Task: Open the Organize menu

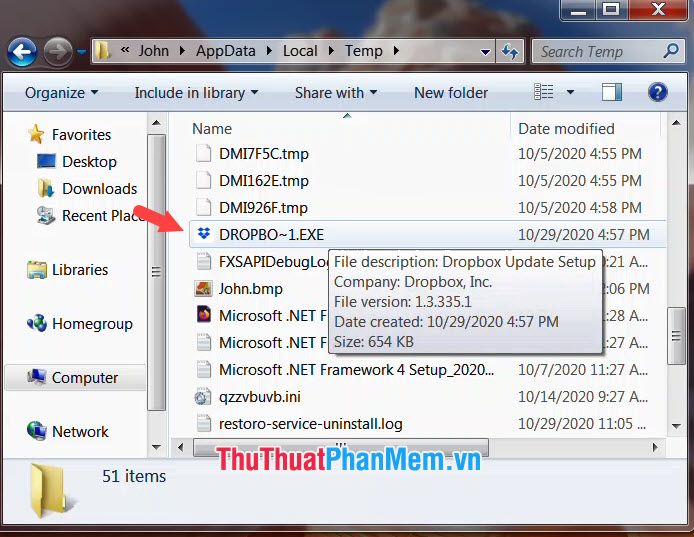Action: pos(62,93)
